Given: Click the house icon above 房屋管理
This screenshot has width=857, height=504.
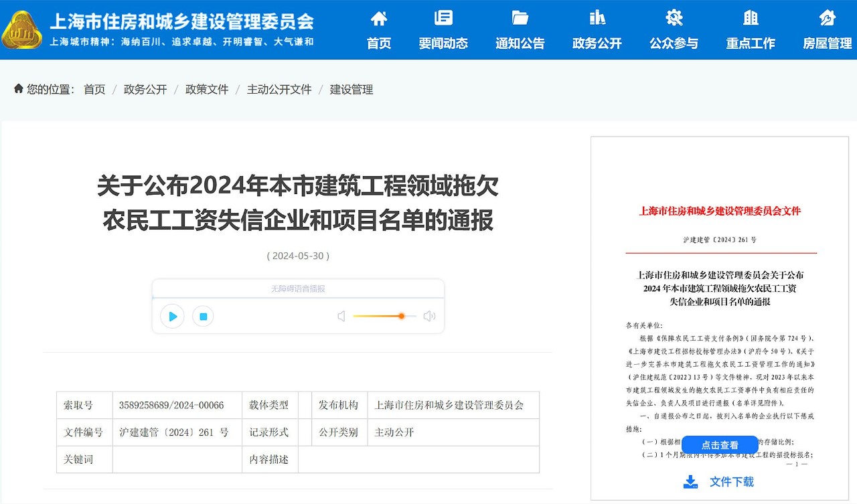Looking at the screenshot, I should tap(828, 18).
